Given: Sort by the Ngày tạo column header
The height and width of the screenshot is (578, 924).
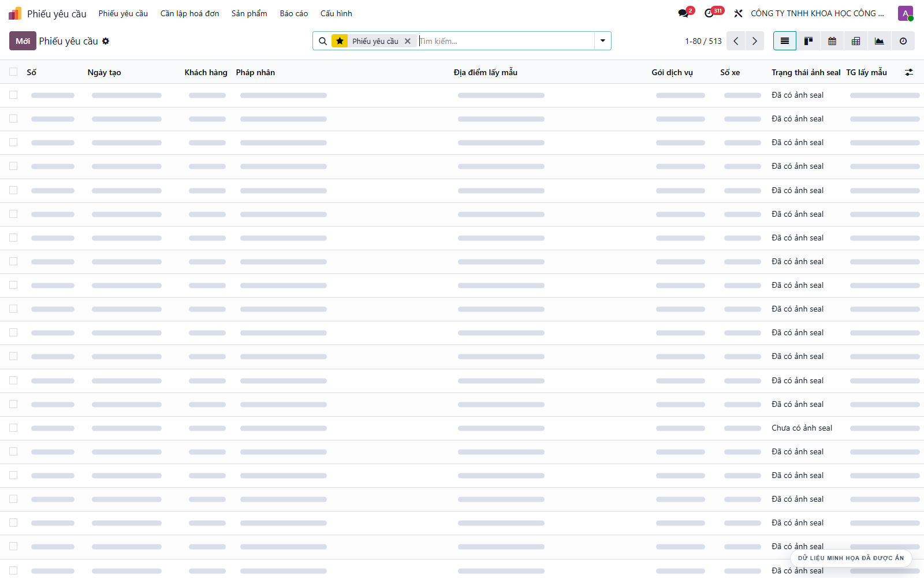Looking at the screenshot, I should coord(105,72).
